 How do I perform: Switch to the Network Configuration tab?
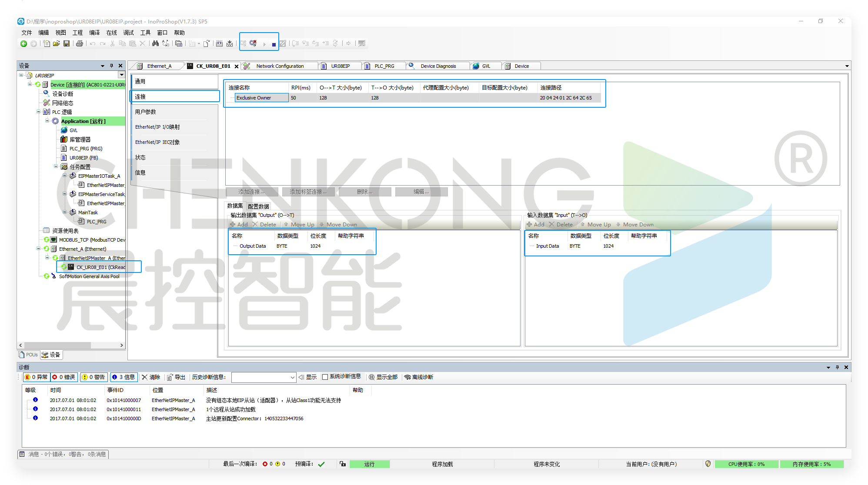point(280,66)
